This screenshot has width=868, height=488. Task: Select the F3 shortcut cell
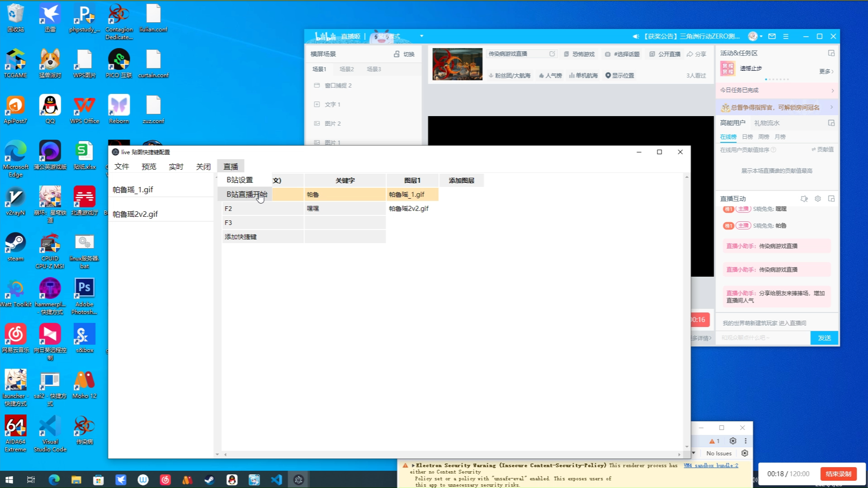(x=263, y=223)
